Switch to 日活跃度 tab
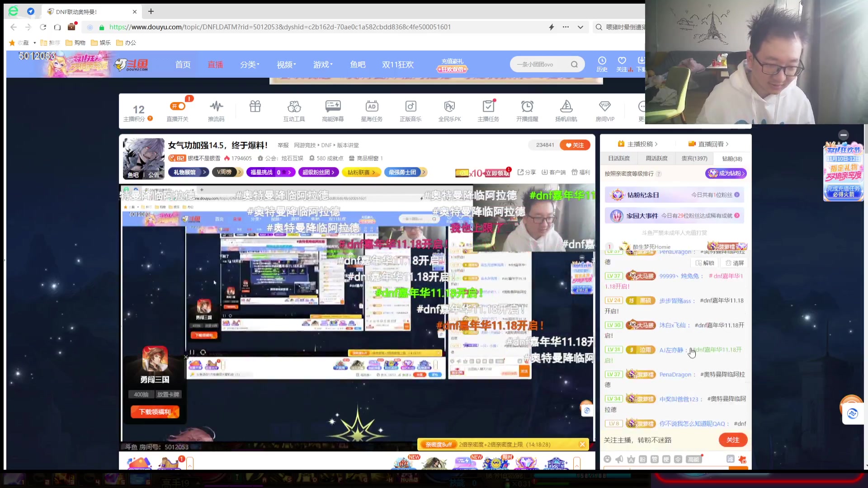Image resolution: width=868 pixels, height=488 pixels. click(x=619, y=159)
